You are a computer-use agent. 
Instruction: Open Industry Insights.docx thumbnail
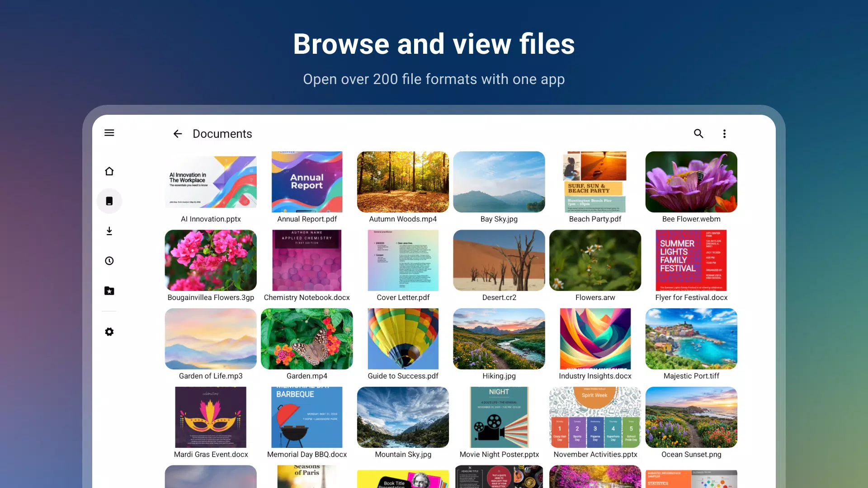coord(595,339)
